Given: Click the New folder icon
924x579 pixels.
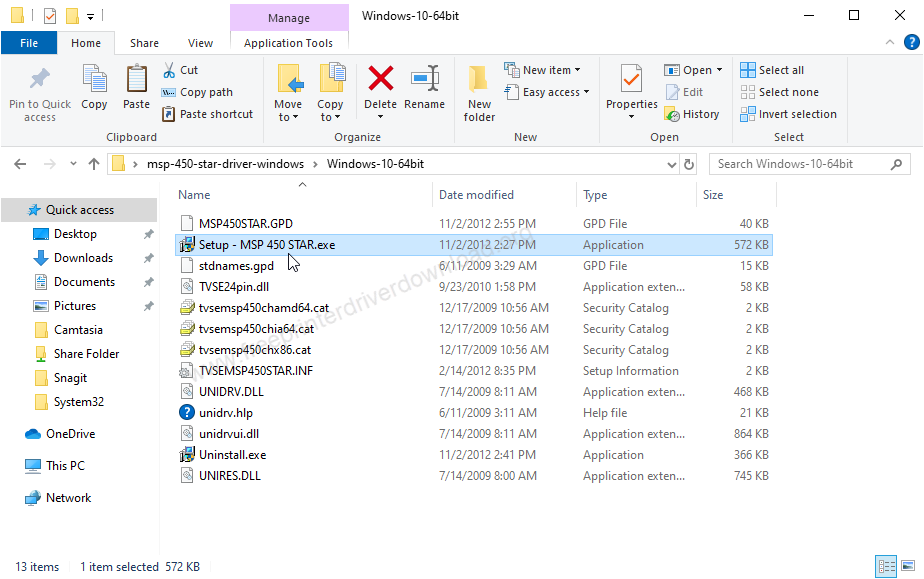Looking at the screenshot, I should click(478, 80).
